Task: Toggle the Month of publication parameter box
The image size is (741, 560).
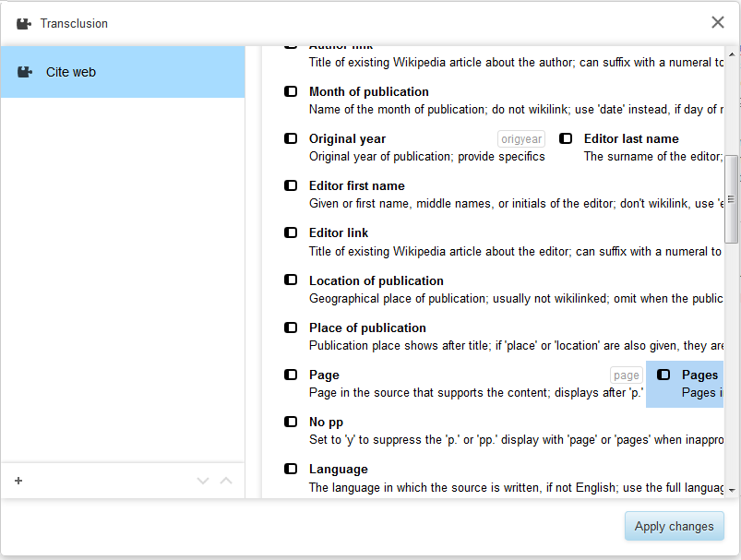Action: (291, 91)
